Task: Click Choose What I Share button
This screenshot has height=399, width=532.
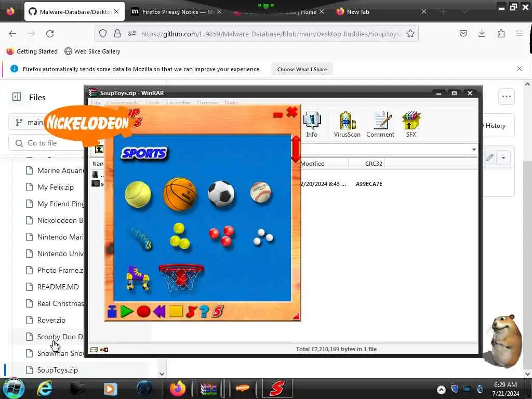Action: pos(302,69)
